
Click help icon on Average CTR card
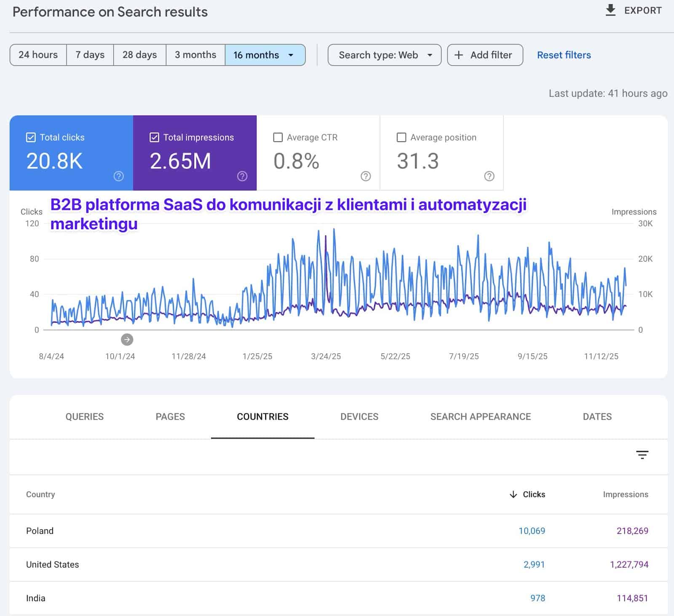coord(366,176)
